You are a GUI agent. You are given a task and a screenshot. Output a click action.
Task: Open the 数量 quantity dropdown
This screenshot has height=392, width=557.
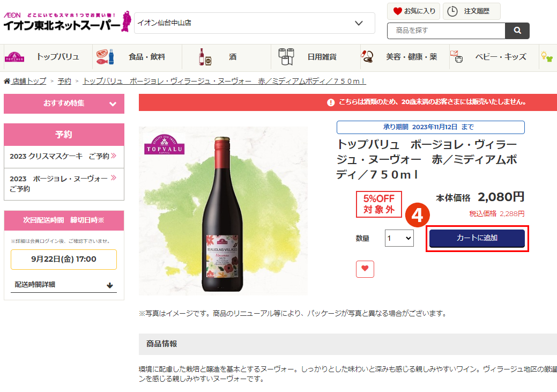pos(399,238)
